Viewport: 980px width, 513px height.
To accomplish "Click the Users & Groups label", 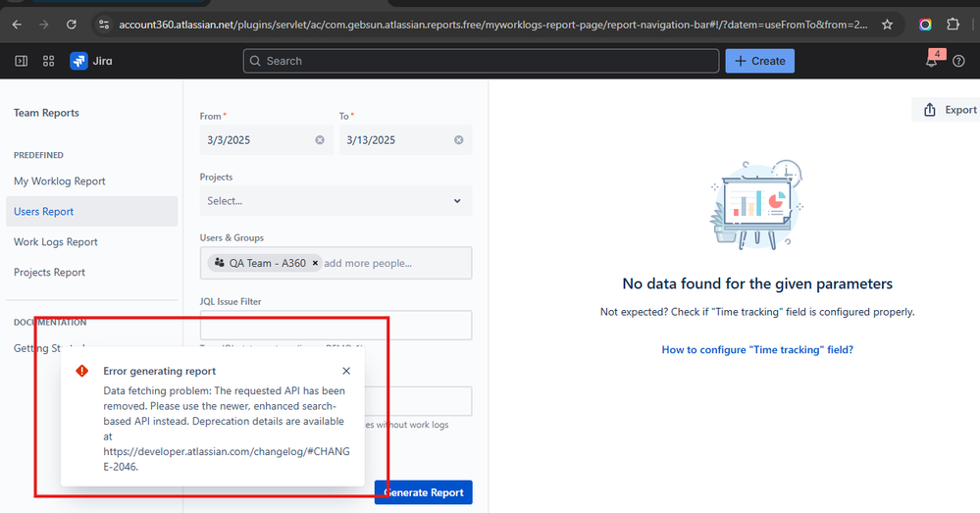I will coord(232,237).
